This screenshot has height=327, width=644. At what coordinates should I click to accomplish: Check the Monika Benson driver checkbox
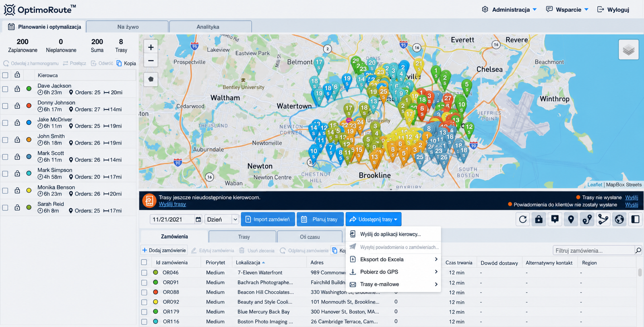pos(5,190)
